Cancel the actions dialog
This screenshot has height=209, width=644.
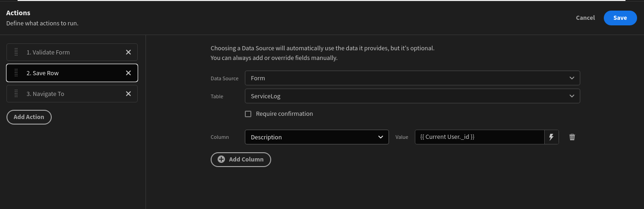585,18
